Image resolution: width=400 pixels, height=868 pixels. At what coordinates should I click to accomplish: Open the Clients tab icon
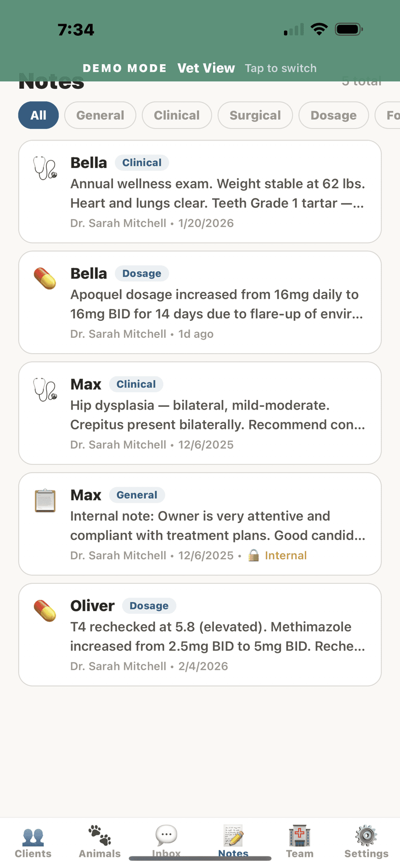[x=33, y=837]
